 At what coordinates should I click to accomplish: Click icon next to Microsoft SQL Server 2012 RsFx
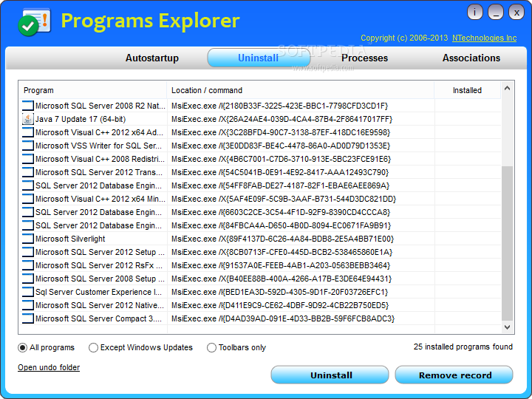coord(28,265)
